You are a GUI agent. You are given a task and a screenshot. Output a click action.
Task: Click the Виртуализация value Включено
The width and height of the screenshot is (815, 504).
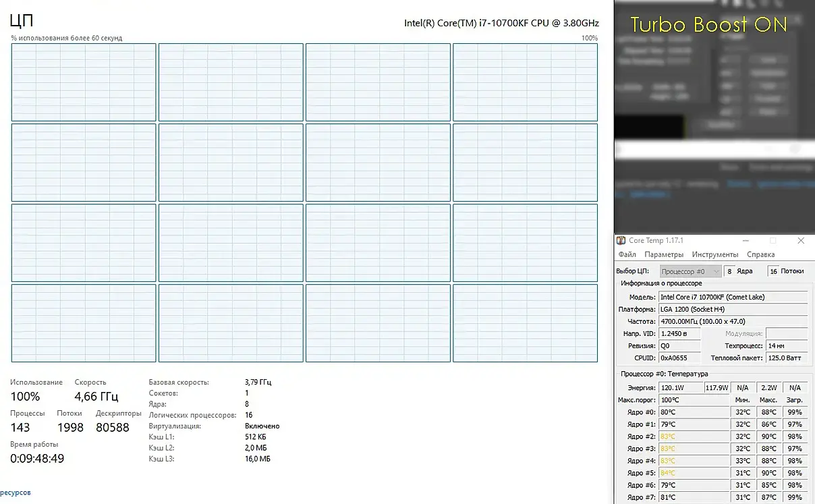(x=262, y=426)
